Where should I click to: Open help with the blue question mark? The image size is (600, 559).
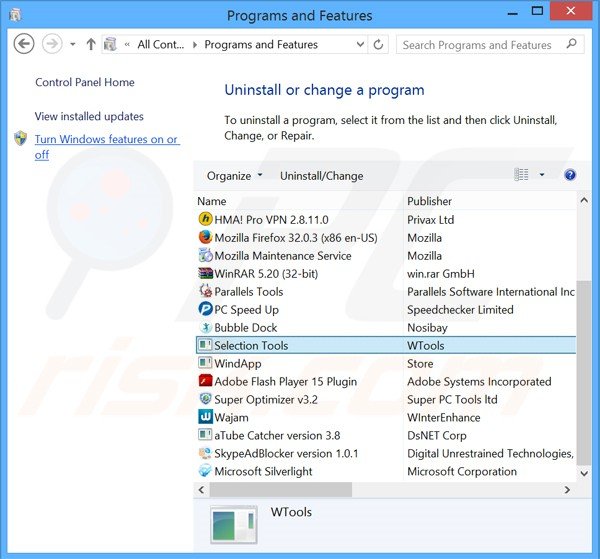[x=570, y=175]
